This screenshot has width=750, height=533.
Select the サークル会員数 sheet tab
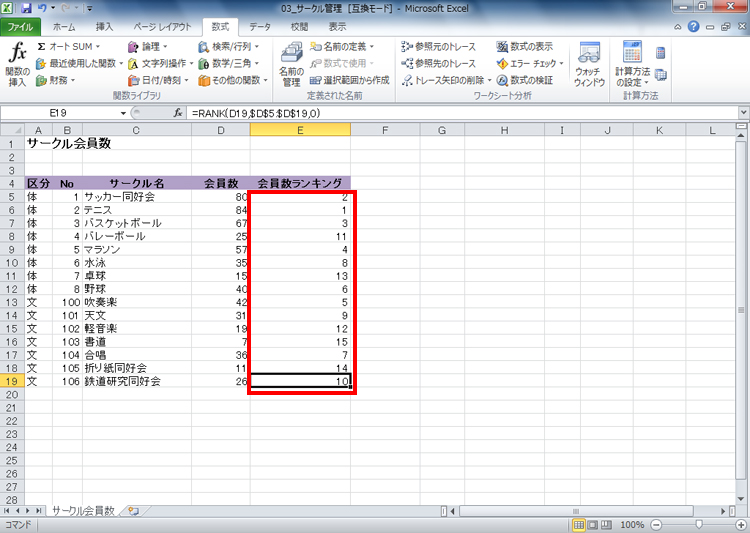pyautogui.click(x=83, y=511)
